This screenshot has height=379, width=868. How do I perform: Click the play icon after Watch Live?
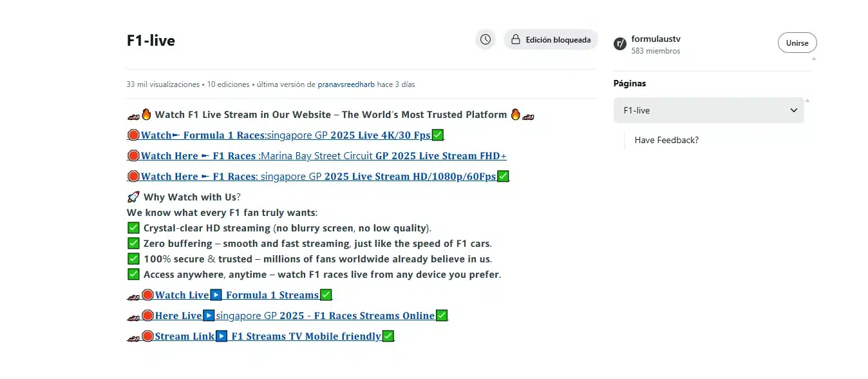[216, 295]
